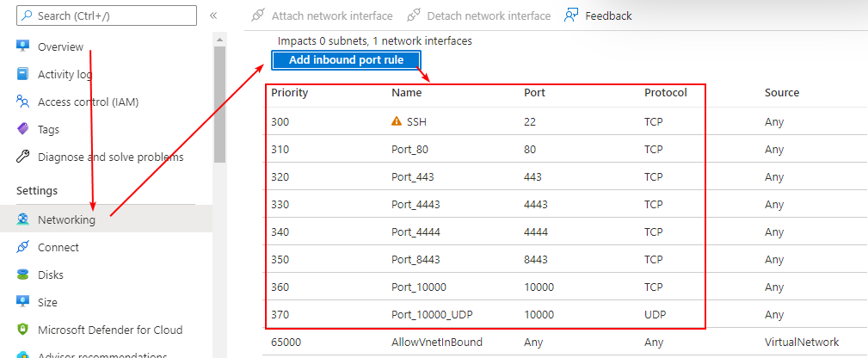868x358 pixels.
Task: Click priority 300 cell
Action: (280, 122)
